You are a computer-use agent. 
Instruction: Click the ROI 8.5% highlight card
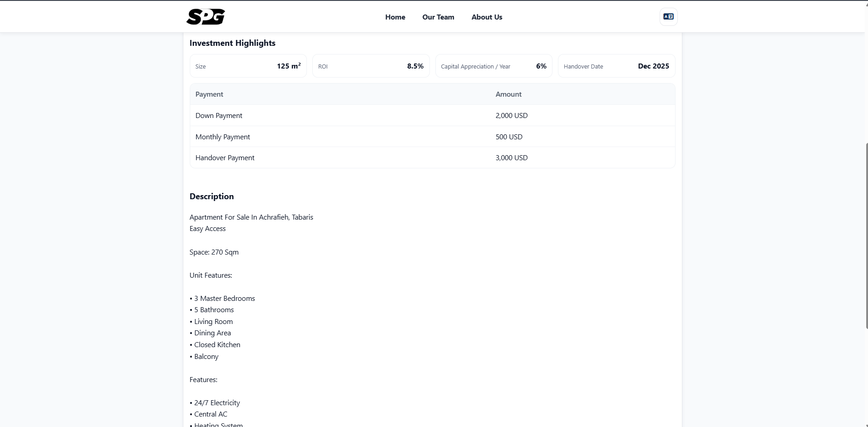370,66
